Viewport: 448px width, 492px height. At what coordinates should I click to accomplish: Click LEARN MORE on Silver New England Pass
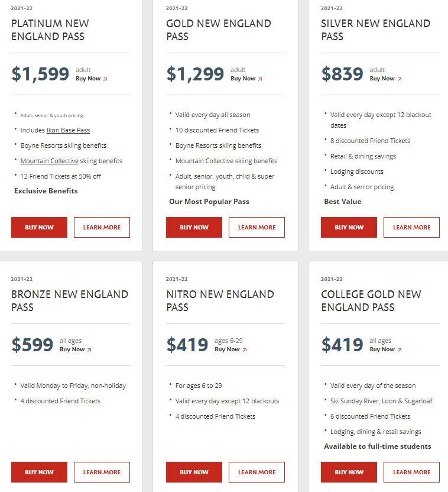point(411,228)
